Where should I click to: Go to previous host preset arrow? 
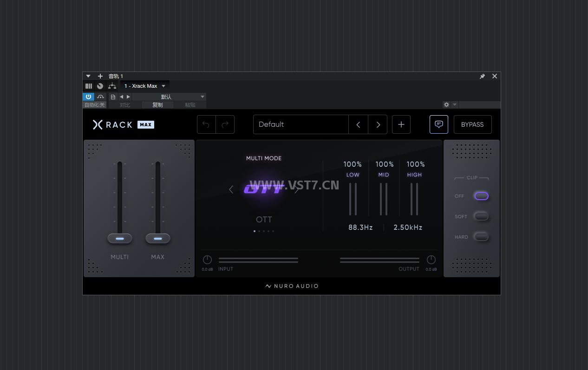[122, 97]
